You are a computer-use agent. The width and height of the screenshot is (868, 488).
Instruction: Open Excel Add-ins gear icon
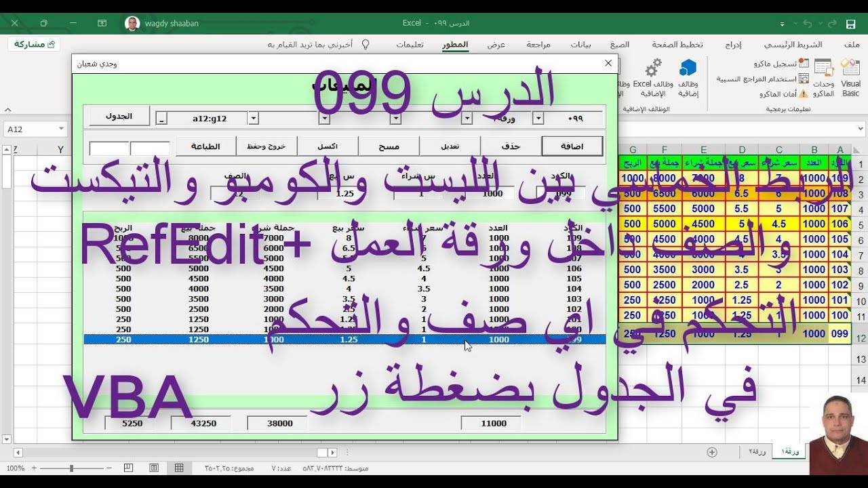(x=654, y=78)
